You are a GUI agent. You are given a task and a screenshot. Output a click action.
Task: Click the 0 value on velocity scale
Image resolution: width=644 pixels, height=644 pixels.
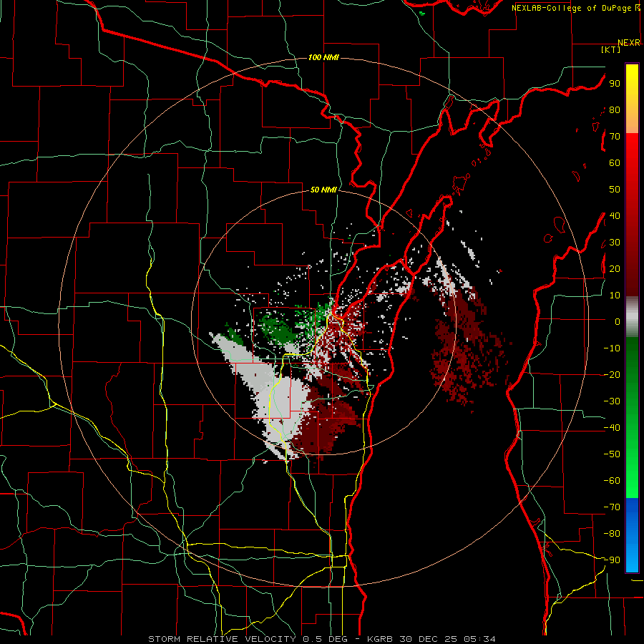[618, 322]
